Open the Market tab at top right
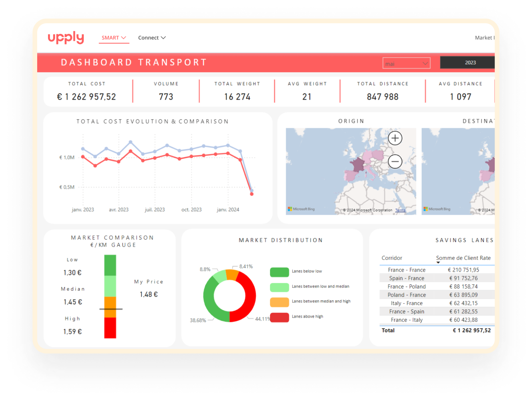This screenshot has width=532, height=400. click(484, 38)
